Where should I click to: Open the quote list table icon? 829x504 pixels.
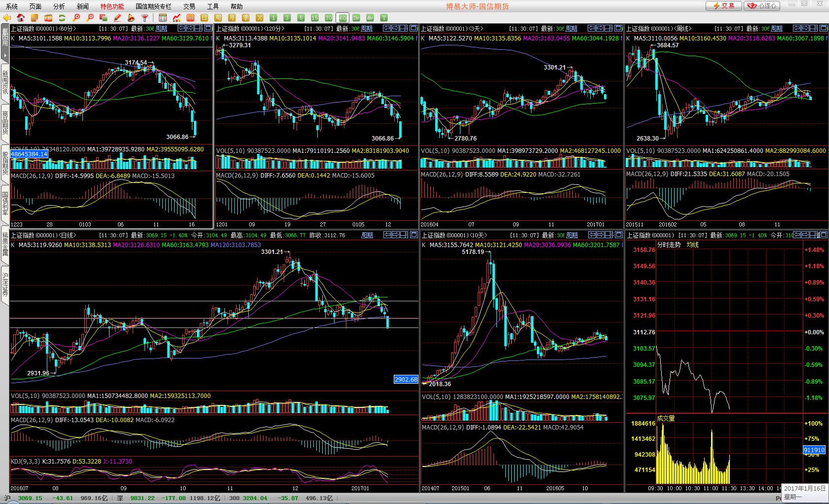[x=163, y=18]
